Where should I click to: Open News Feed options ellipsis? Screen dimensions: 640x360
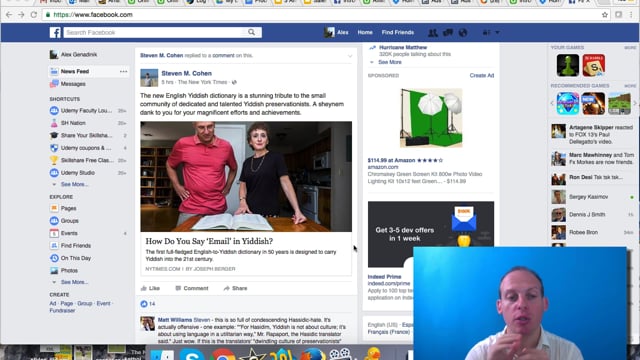[x=123, y=71]
